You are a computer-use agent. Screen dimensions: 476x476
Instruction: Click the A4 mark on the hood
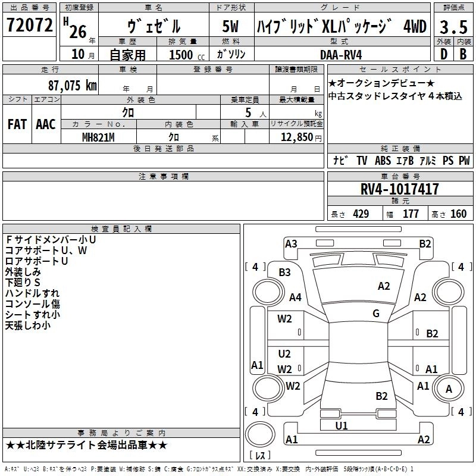tap(295, 297)
